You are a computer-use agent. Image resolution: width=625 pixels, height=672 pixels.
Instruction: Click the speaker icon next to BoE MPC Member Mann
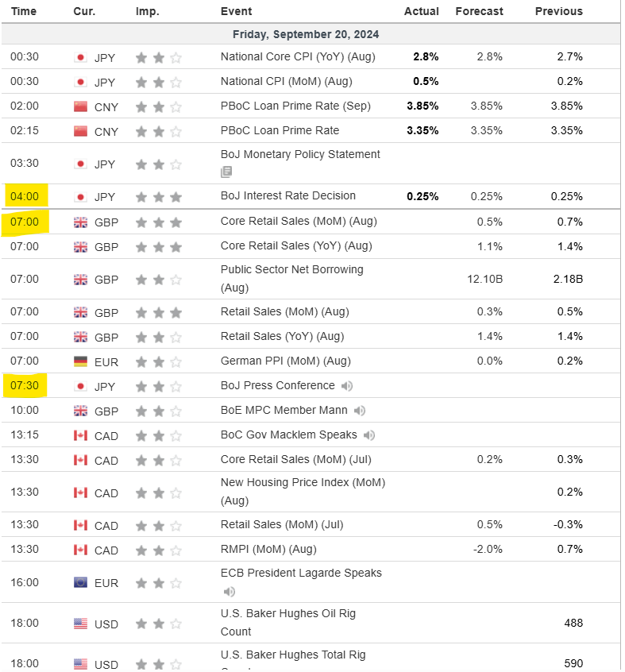(360, 411)
